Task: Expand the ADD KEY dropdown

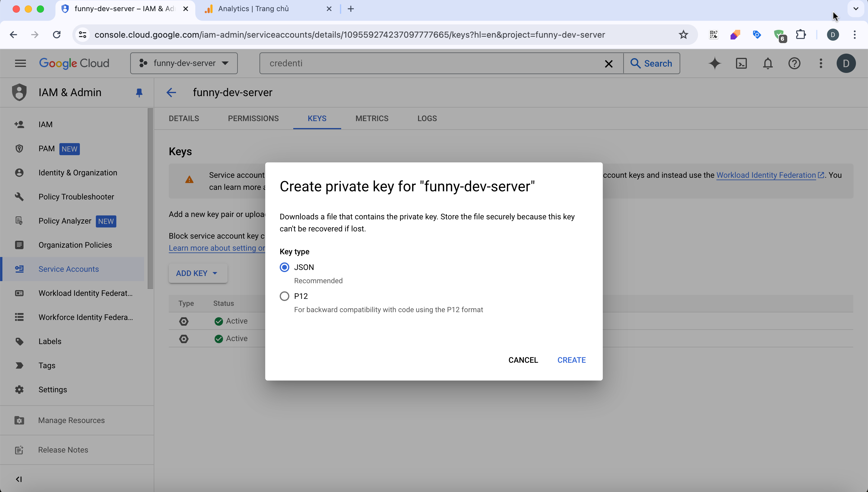Action: (x=198, y=273)
